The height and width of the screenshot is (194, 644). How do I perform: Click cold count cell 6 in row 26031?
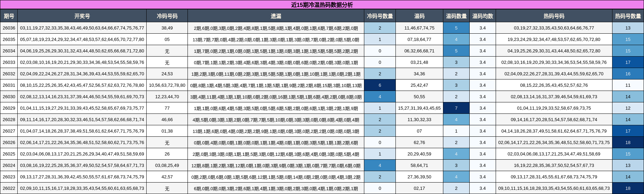380,85
